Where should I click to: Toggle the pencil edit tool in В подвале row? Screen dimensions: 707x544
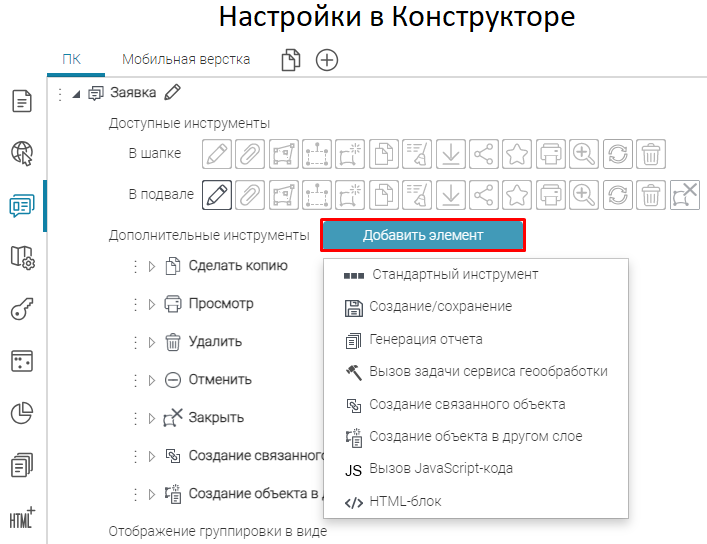pyautogui.click(x=217, y=194)
